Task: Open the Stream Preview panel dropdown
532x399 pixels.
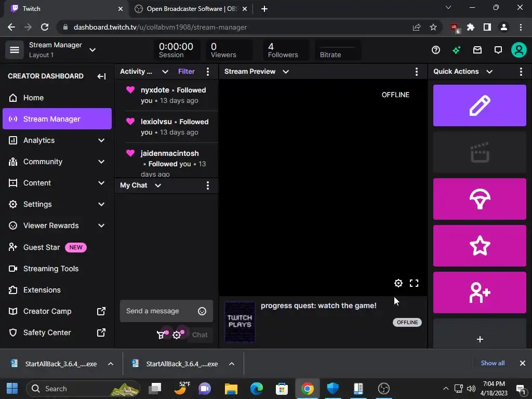Action: (x=286, y=72)
